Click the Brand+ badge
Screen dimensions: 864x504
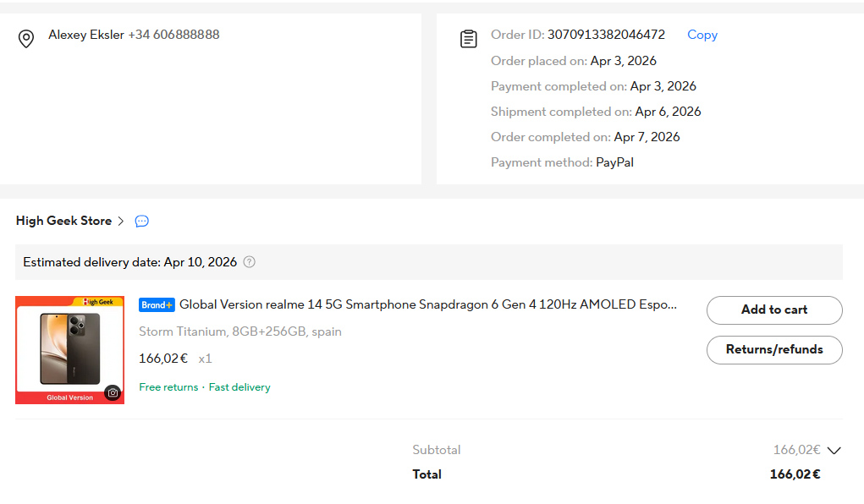coord(157,304)
